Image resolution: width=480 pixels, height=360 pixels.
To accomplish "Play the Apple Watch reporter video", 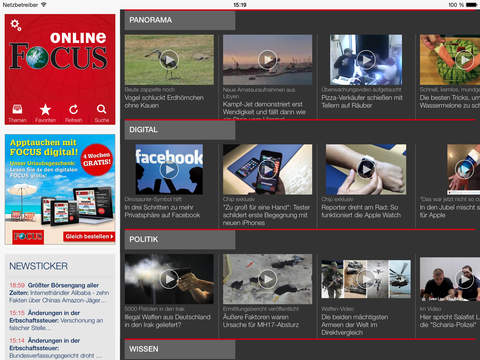I will [x=366, y=169].
